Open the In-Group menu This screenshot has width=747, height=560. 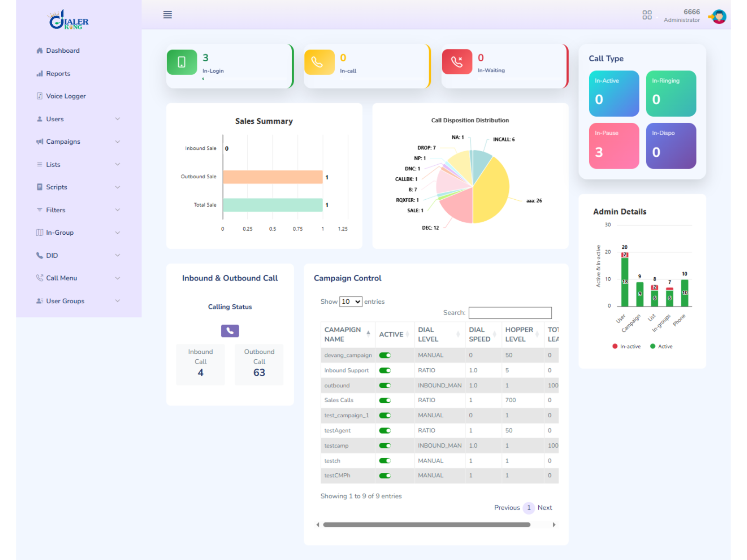(x=59, y=232)
